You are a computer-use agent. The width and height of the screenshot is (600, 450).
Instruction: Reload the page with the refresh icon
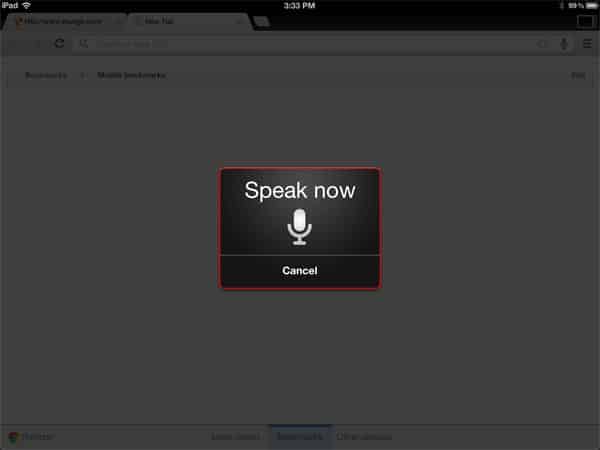pyautogui.click(x=60, y=43)
